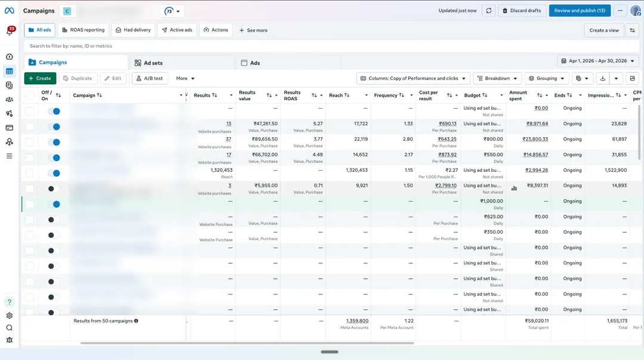This screenshot has width=644, height=360.
Task: Switch to Had delivery view
Action: pos(133,30)
